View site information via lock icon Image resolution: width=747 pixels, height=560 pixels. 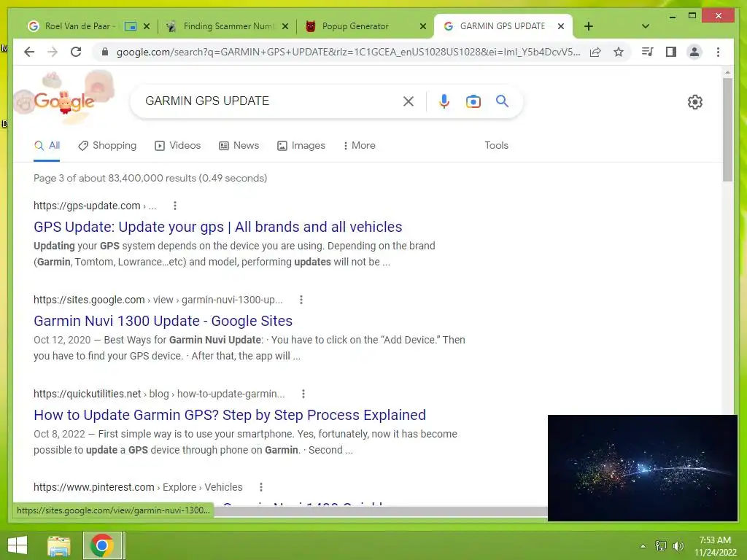pyautogui.click(x=105, y=52)
